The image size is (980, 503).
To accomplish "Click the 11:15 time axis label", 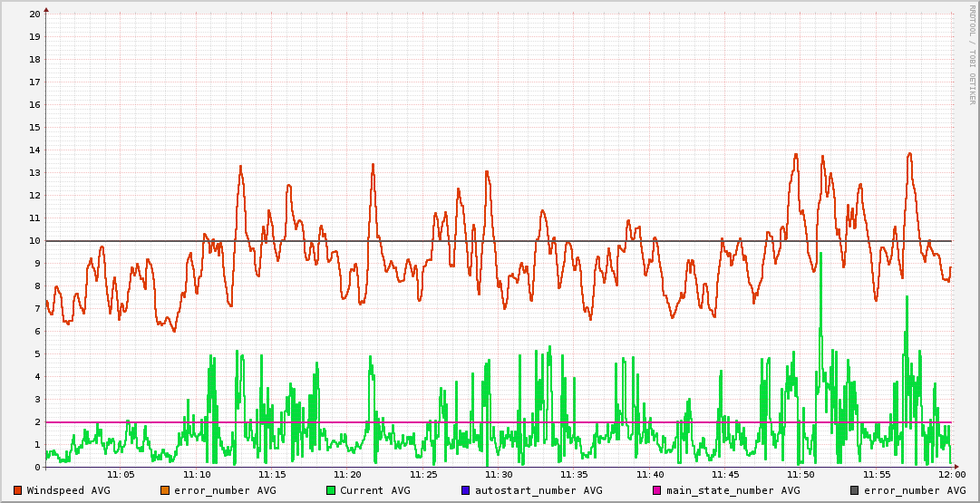I will (272, 475).
